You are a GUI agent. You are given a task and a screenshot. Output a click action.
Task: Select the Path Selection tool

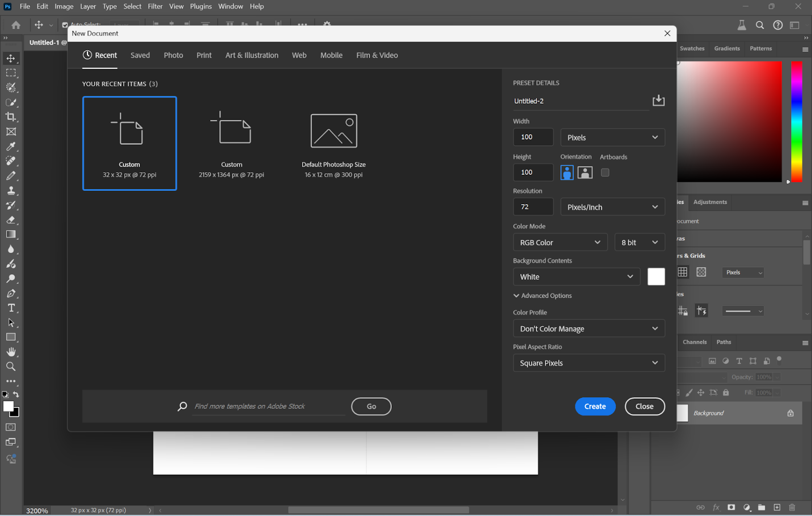point(11,323)
